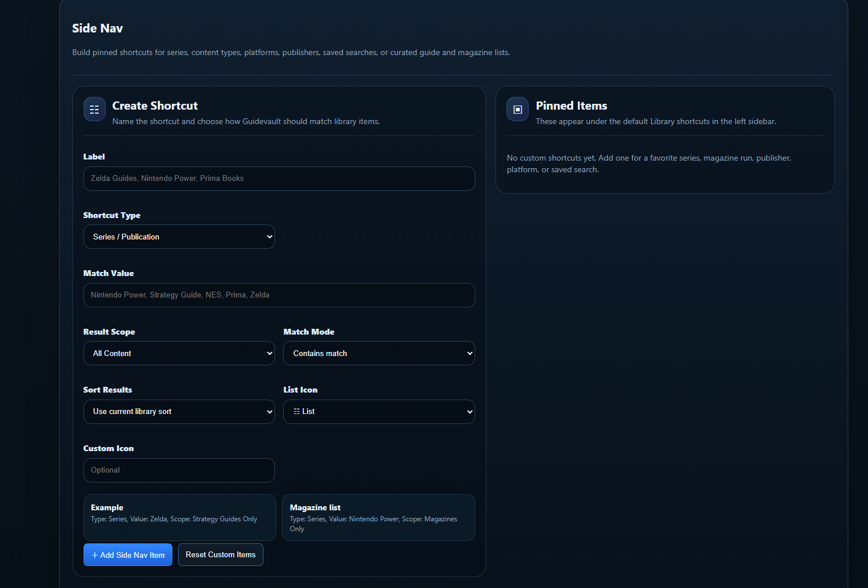Click the List Icon field label
Viewport: 868px width, 588px height.
301,390
